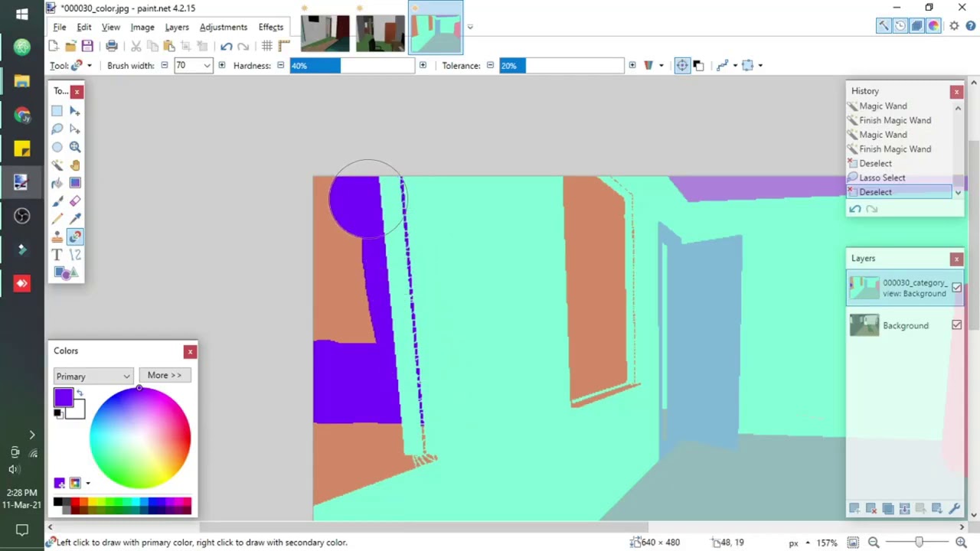
Task: Toggle pixel grid display
Action: pyautogui.click(x=267, y=47)
